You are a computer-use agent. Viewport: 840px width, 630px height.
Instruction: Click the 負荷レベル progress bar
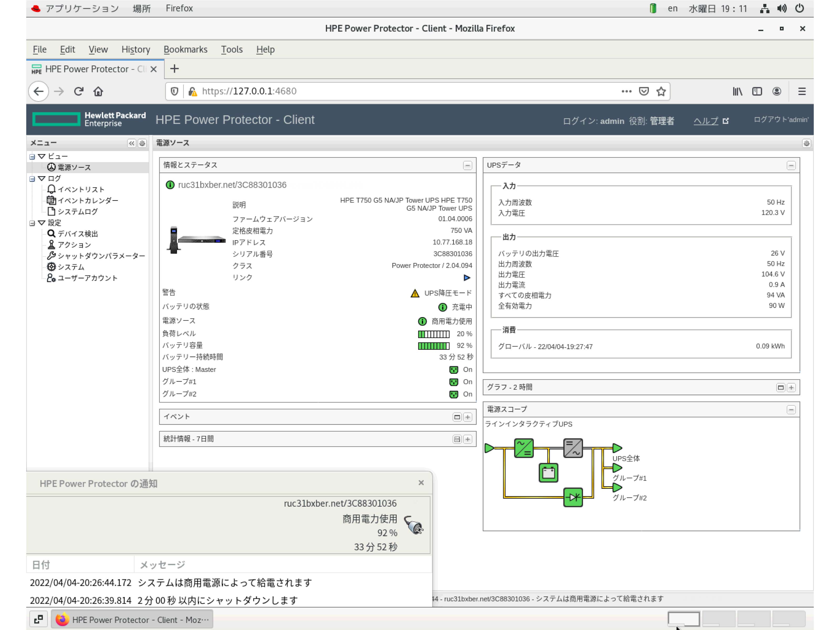click(x=433, y=334)
